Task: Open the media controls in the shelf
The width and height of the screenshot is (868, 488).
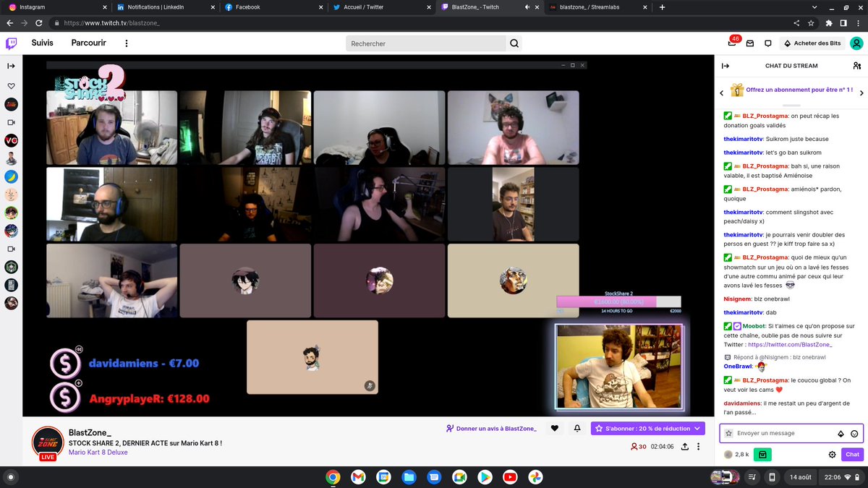Action: coord(753,476)
